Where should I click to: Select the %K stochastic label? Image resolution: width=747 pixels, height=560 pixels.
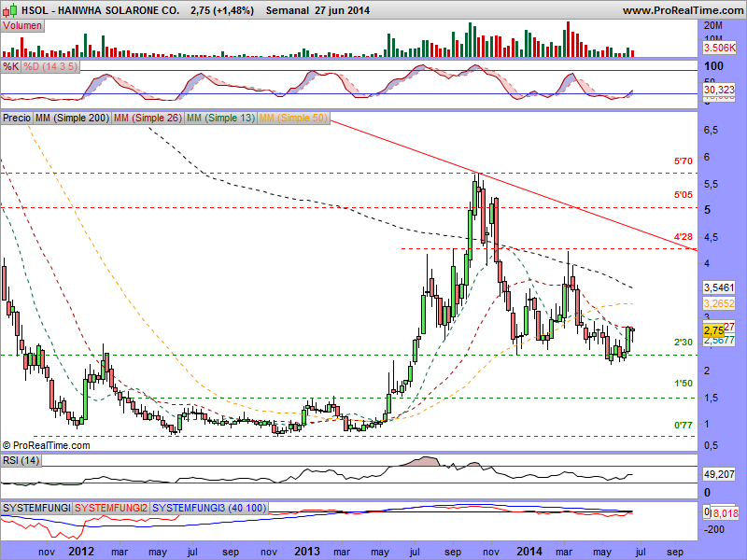pos(10,66)
